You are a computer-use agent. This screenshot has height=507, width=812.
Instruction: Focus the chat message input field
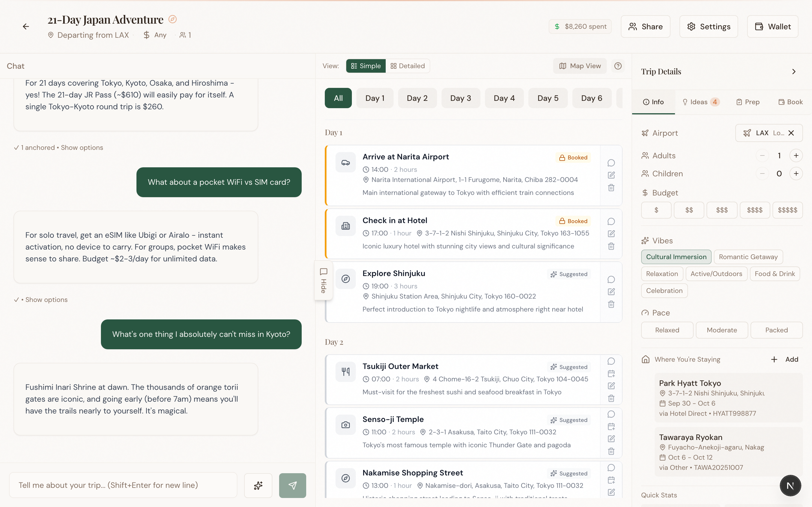123,485
